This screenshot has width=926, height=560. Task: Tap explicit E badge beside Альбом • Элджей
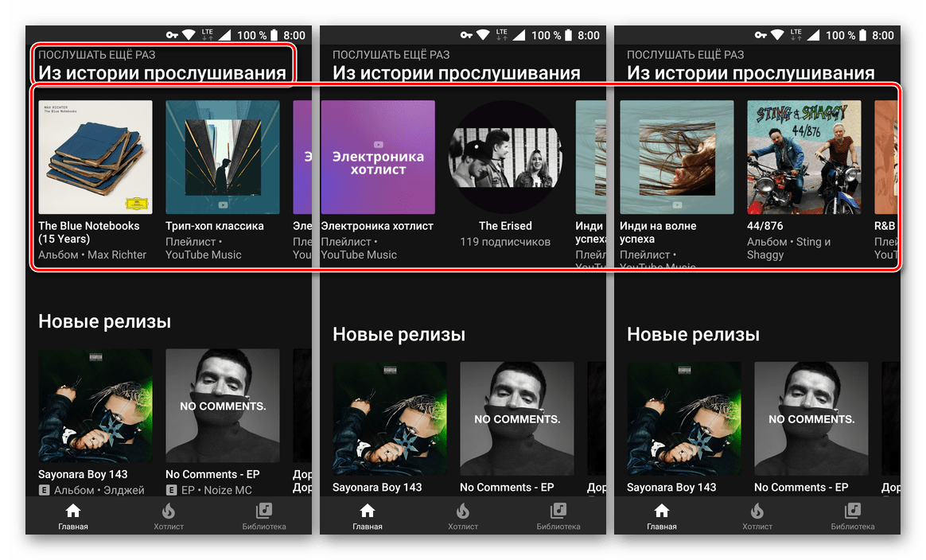click(44, 490)
